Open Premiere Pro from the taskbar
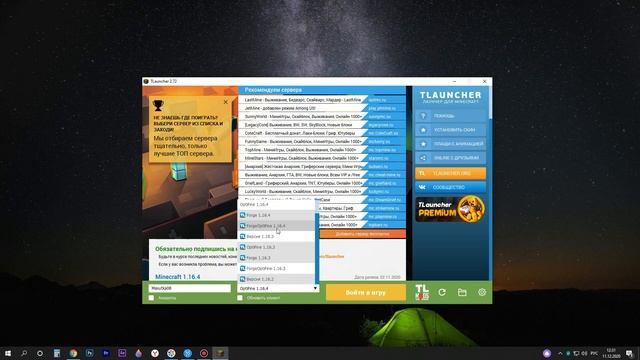640x360 pixels. (106, 353)
